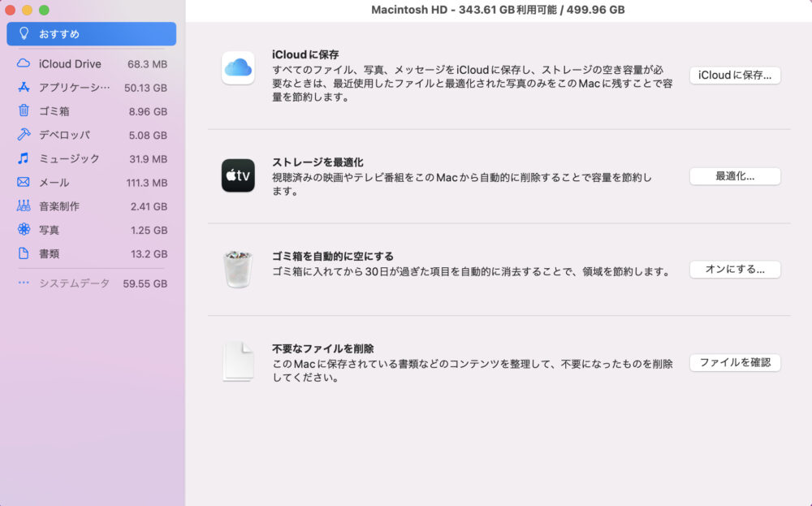The height and width of the screenshot is (506, 812).
Task: Click the 68.3 MB size value
Action: click(x=147, y=64)
